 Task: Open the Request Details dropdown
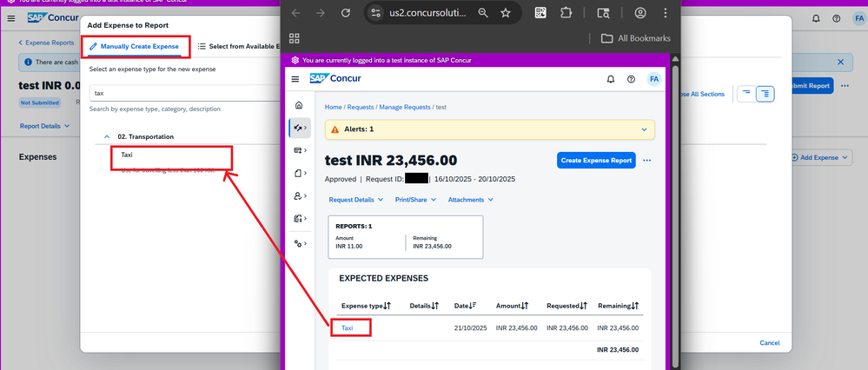356,200
